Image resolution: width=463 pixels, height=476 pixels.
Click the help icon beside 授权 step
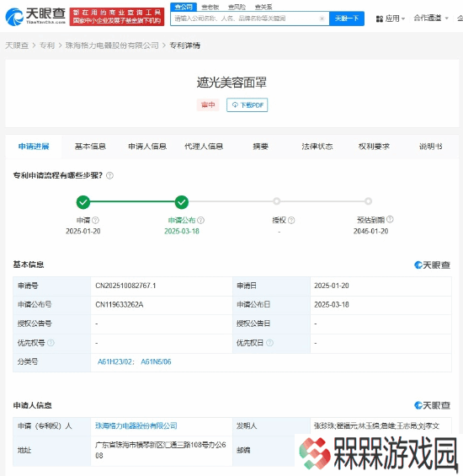[x=291, y=220]
